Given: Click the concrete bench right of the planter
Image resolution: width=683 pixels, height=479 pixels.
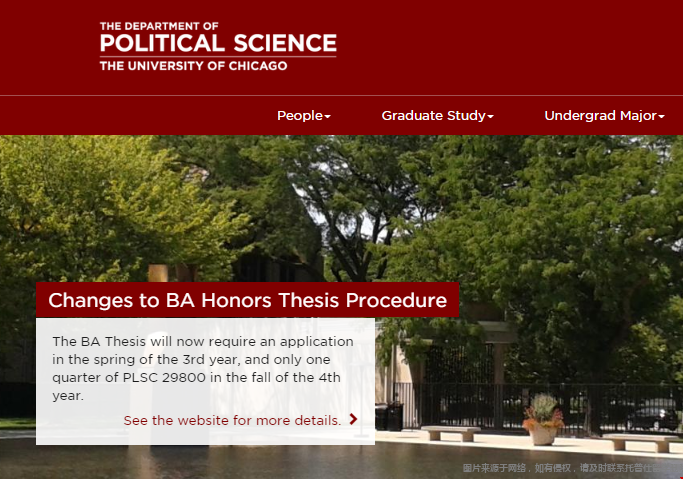Looking at the screenshot, I should click(640, 440).
